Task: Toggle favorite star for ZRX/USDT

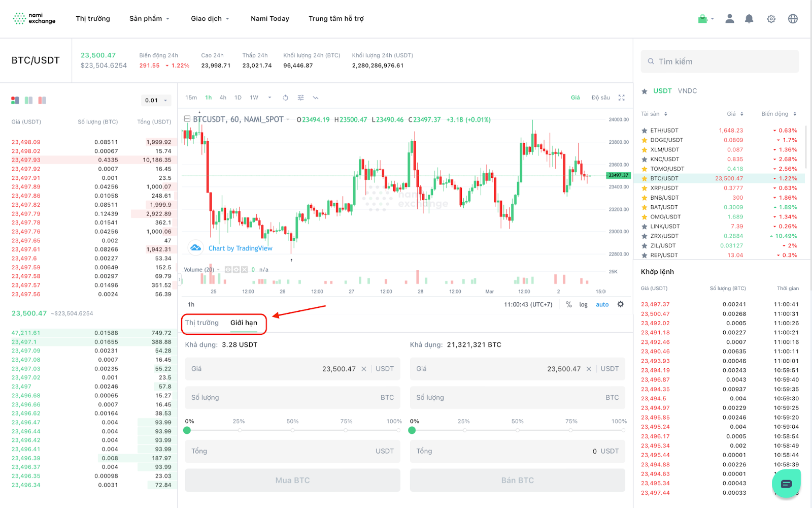Action: click(645, 236)
